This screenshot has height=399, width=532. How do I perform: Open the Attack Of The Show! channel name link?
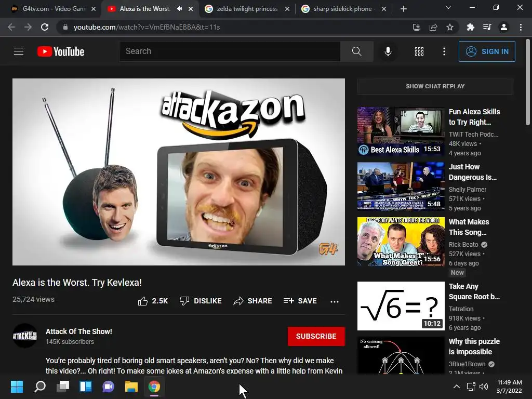click(x=79, y=331)
